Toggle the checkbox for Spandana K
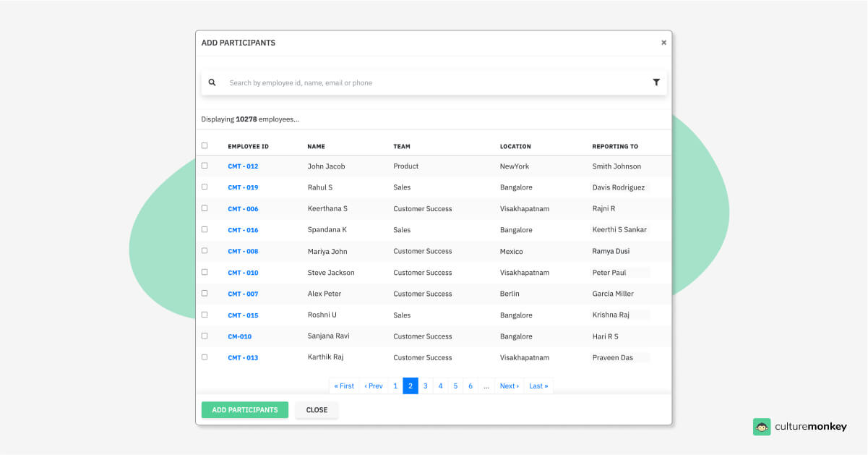 (205, 229)
